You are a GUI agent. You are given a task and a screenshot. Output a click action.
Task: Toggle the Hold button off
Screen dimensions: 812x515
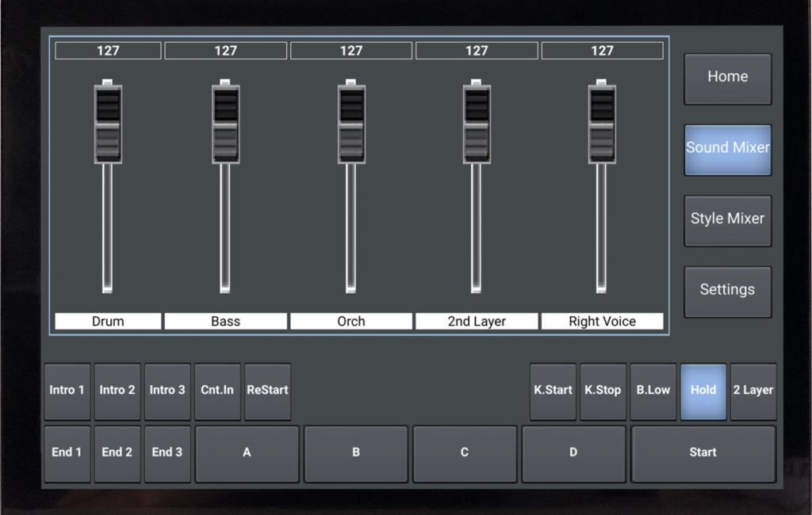[703, 391]
